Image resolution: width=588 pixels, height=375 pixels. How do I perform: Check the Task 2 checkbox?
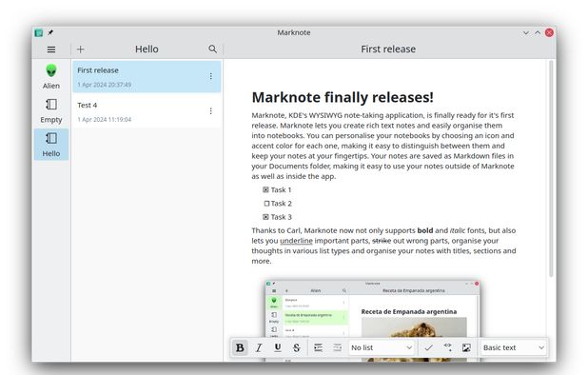coord(266,204)
